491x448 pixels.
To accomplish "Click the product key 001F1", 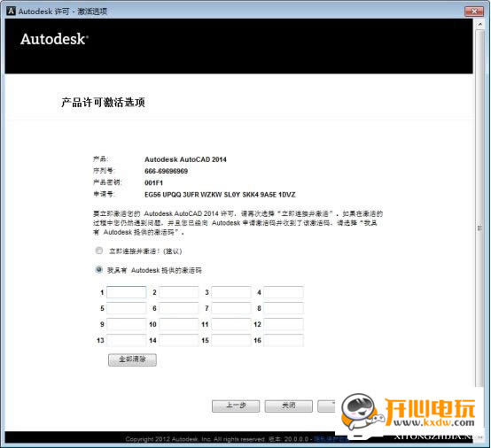I will coord(153,182).
